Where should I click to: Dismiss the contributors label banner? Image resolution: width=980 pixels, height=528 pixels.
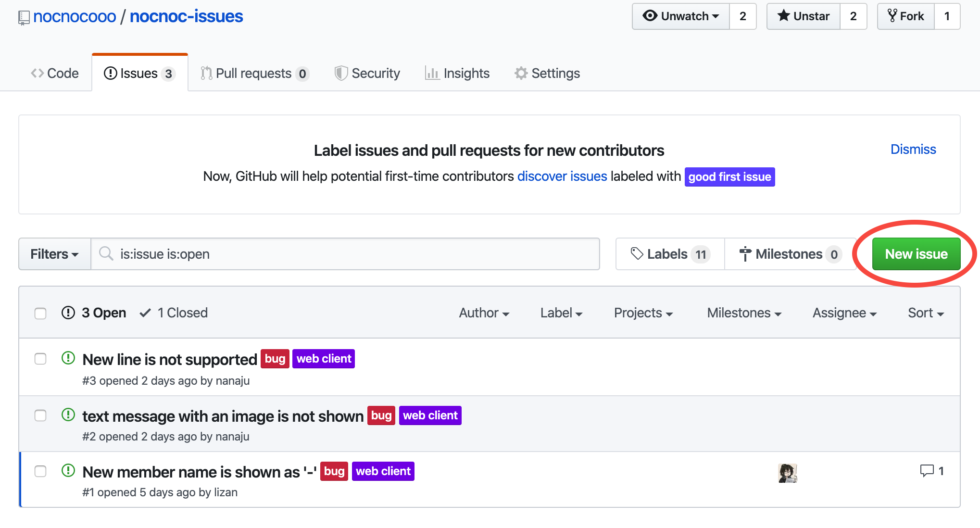[x=913, y=150]
